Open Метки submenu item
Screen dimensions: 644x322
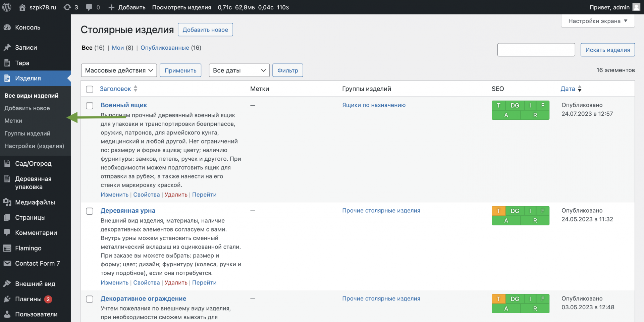tap(13, 121)
